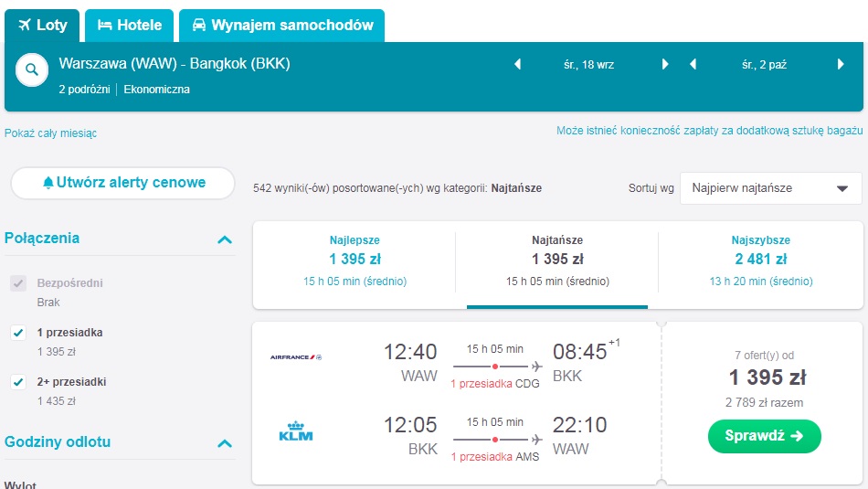Go to next return date after 2 paź
868x489 pixels.
(x=841, y=64)
